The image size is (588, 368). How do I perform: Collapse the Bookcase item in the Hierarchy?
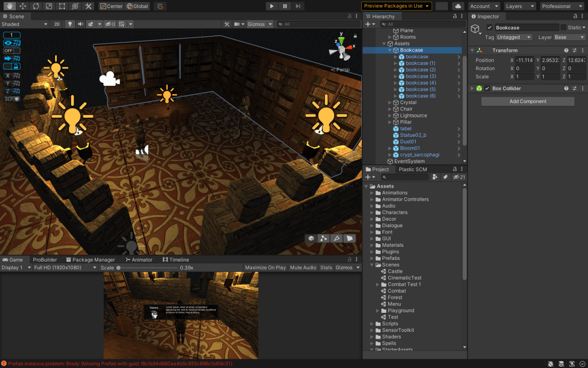(x=391, y=50)
